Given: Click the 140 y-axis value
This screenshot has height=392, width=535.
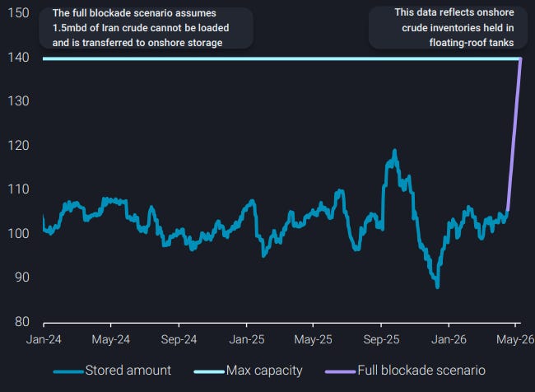Looking at the screenshot, I should coord(18,58).
